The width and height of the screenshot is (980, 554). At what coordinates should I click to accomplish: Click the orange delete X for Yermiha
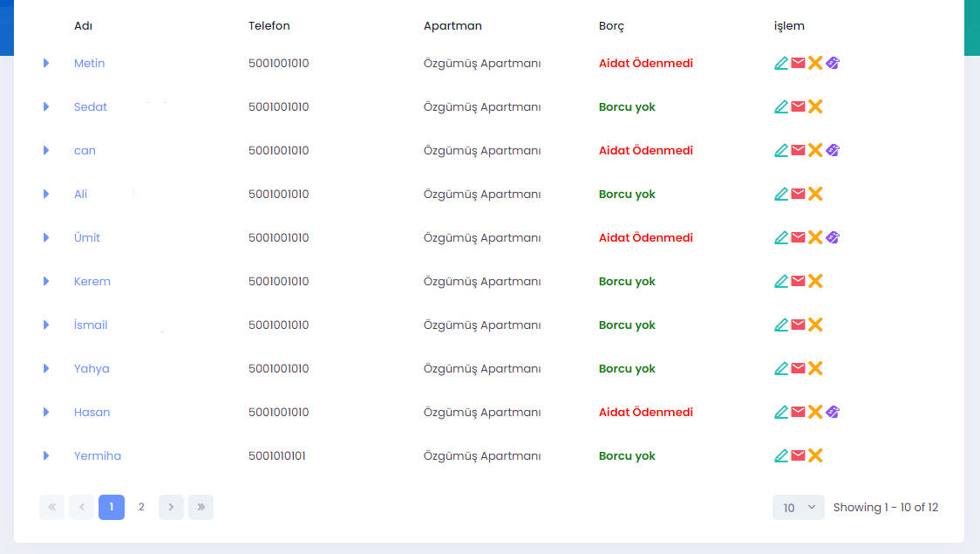point(815,455)
